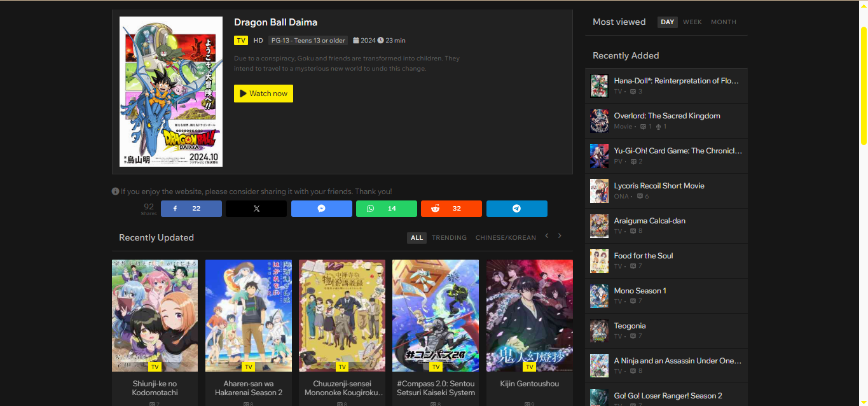Go to next Recently Updated page arrow

pos(560,236)
